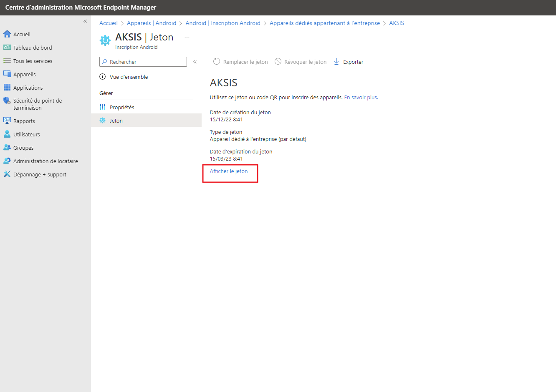556x392 pixels.
Task: Open the ellipsis more options menu
Action: pos(187,37)
